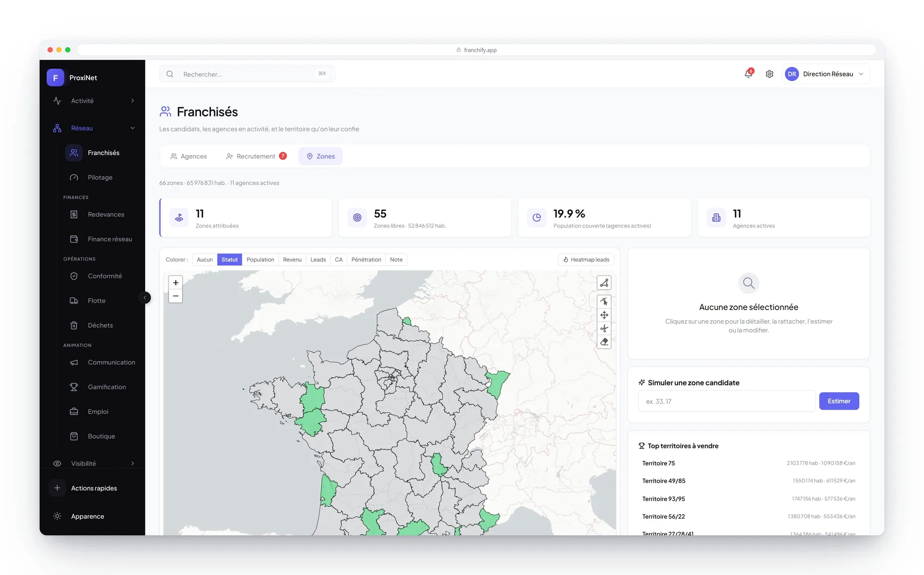Click the Flotte truck icon
This screenshot has height=575, width=924.
pos(74,300)
